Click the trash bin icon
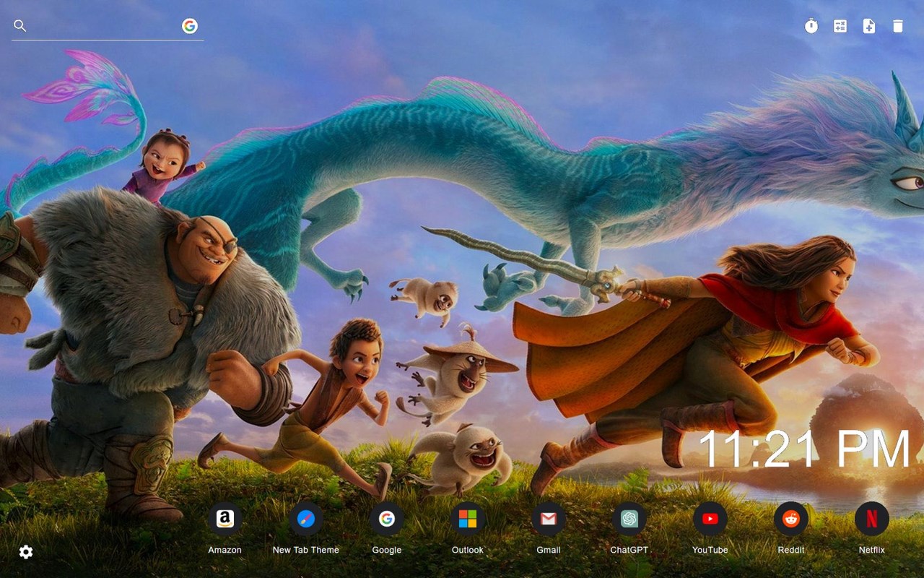The image size is (924, 578). pyautogui.click(x=898, y=26)
